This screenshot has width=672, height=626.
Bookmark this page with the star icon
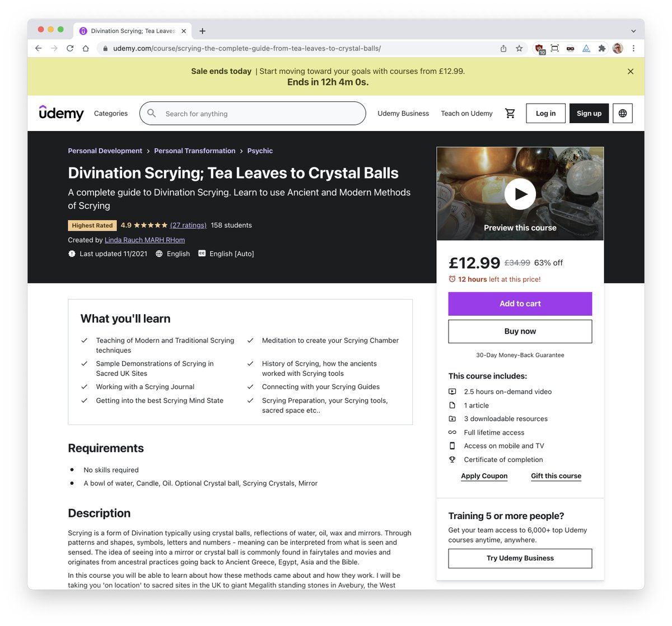[x=519, y=48]
